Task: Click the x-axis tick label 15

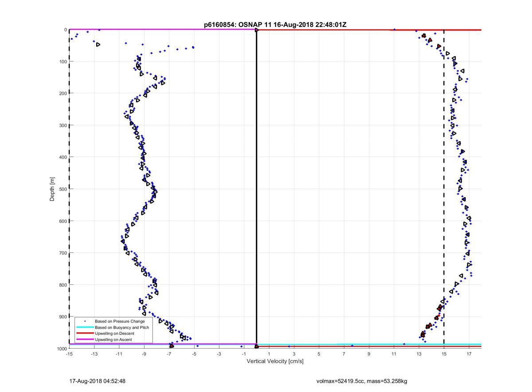Action: [444, 354]
